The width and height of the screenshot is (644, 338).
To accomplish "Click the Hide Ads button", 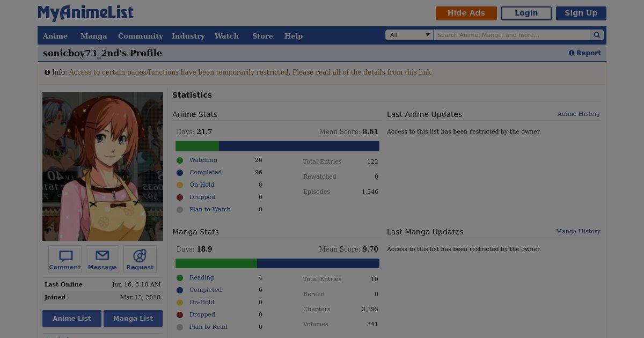I will (466, 13).
